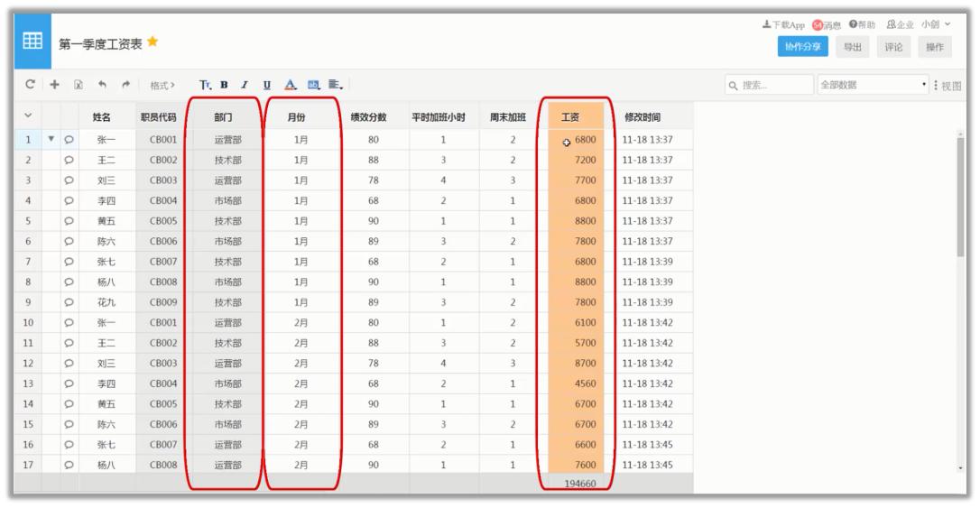Redo the last action
This screenshot has width=980, height=508.
coord(125,84)
